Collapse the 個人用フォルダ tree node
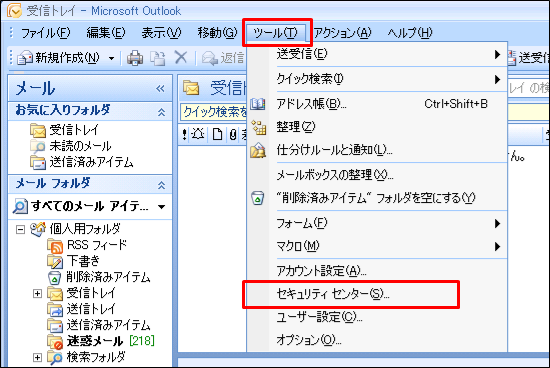 click(x=21, y=229)
